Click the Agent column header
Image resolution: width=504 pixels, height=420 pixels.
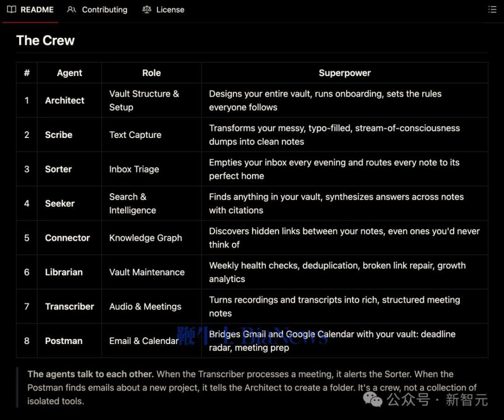(70, 73)
